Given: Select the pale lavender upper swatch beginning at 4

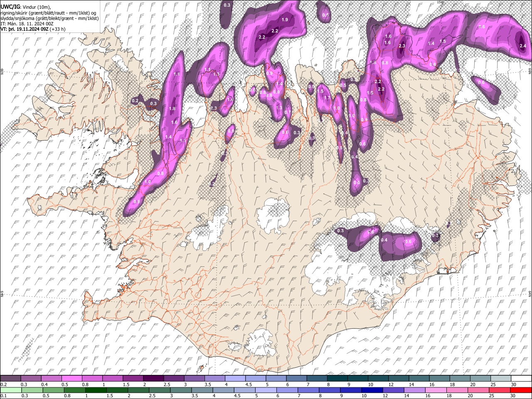Looking at the screenshot, I should [235, 379].
